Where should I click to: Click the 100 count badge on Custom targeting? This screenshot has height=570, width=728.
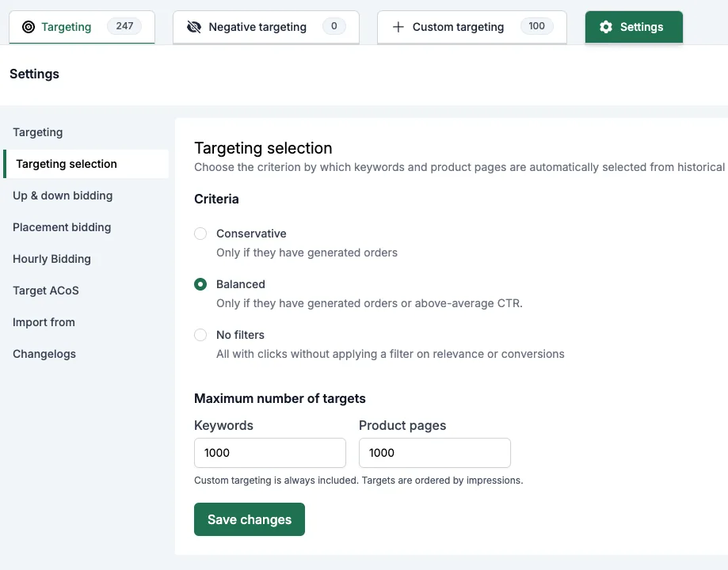(536, 26)
